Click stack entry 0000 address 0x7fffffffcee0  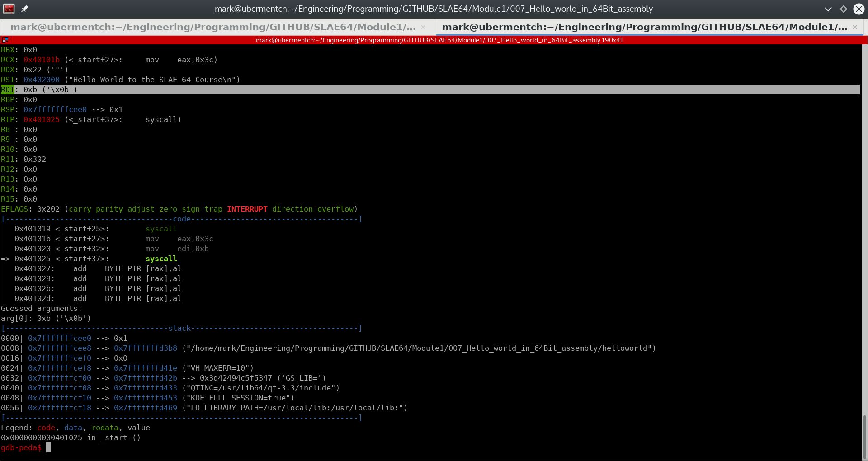(60, 338)
